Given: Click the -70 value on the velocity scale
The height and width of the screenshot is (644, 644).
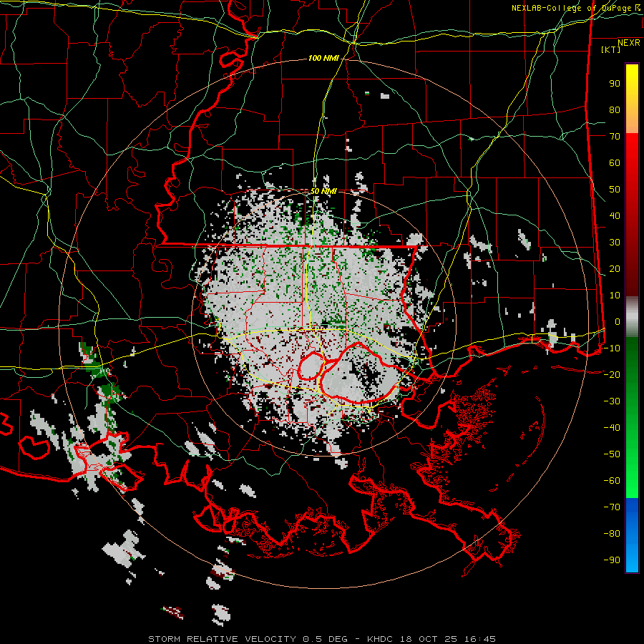Looking at the screenshot, I should [x=612, y=507].
